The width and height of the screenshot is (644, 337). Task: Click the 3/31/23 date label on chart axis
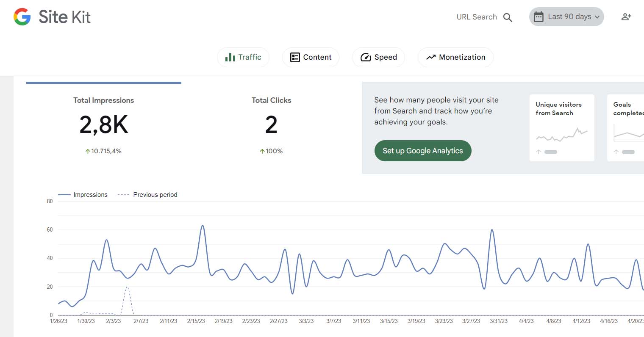click(x=499, y=321)
